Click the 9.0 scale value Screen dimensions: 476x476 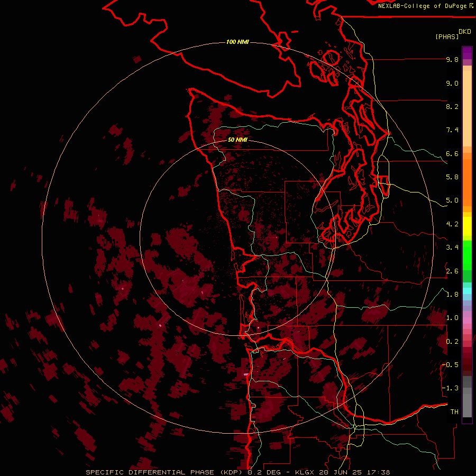(452, 83)
